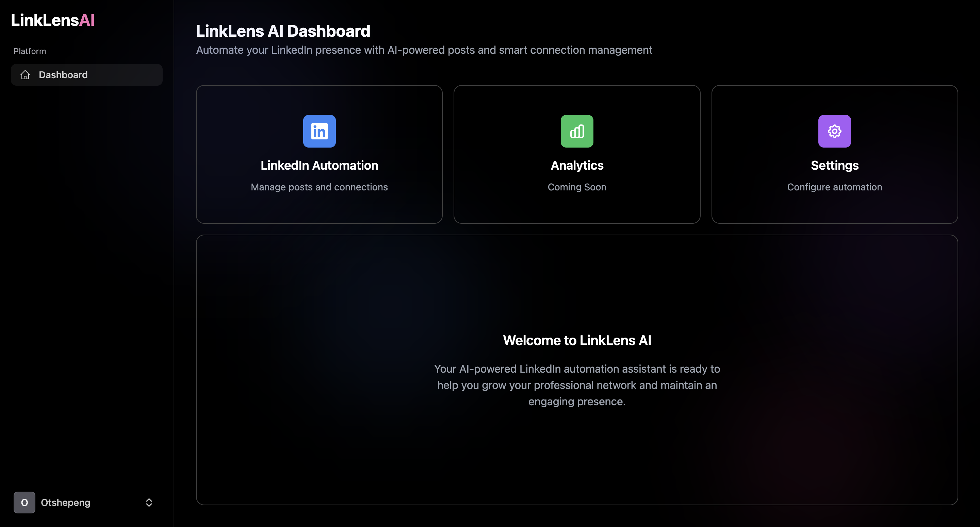Open the LinkedIn Automation card title

point(319,165)
